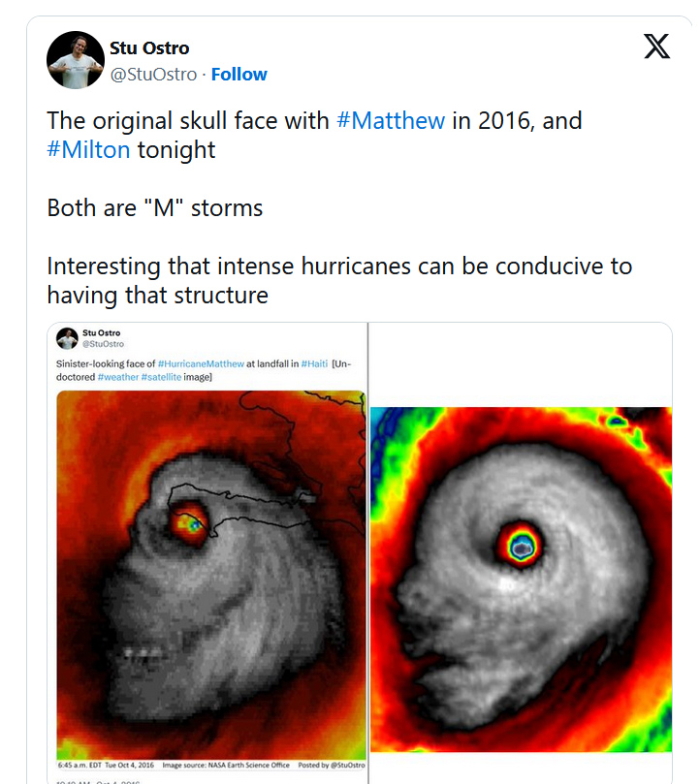Click #satellite hashtag in embedded tweet
The image size is (700, 784).
point(161,377)
